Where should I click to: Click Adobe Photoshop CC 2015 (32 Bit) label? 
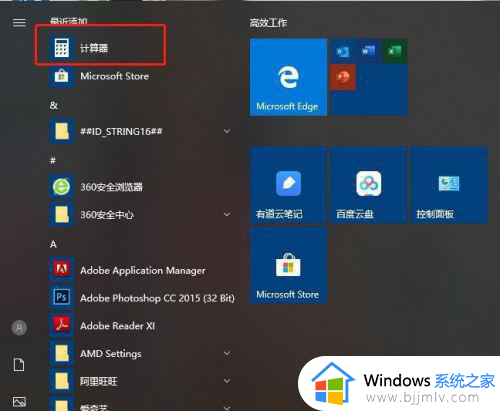coord(157,298)
